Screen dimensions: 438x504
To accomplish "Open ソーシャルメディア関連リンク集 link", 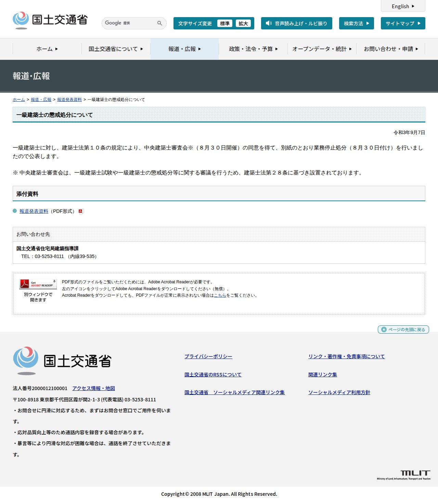I will (234, 392).
